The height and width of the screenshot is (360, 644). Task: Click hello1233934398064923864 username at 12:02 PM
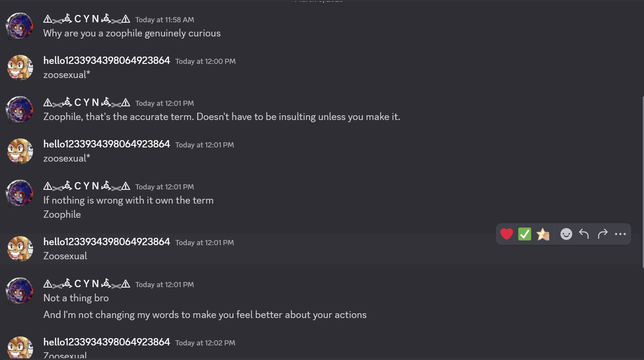click(x=106, y=342)
